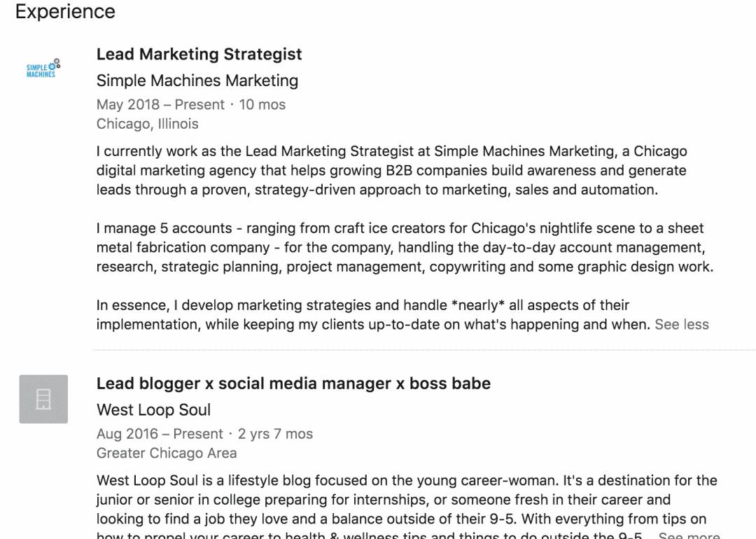Click the West Loop Soul placeholder building icon
This screenshot has width=756, height=539.
click(x=42, y=400)
